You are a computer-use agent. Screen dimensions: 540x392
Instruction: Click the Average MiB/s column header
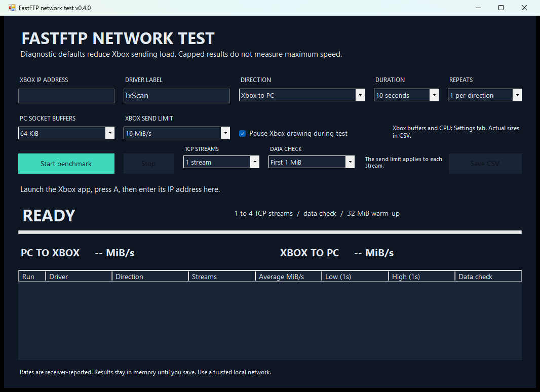(x=288, y=276)
